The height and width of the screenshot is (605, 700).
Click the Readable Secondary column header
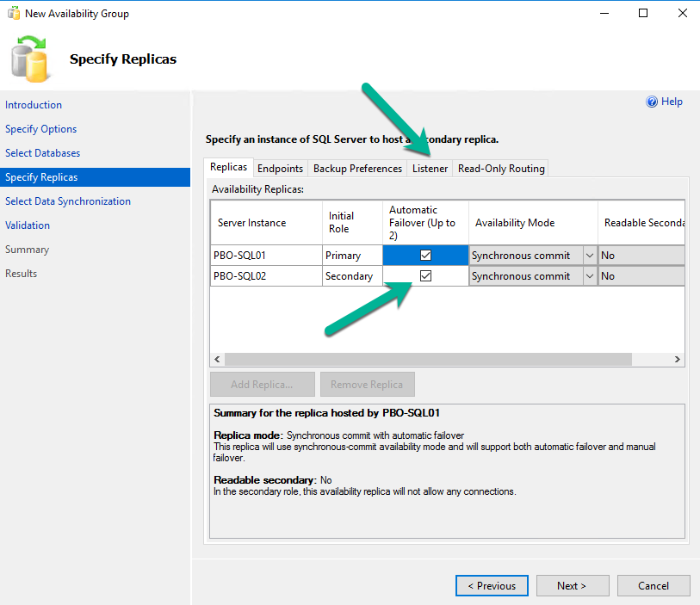641,223
